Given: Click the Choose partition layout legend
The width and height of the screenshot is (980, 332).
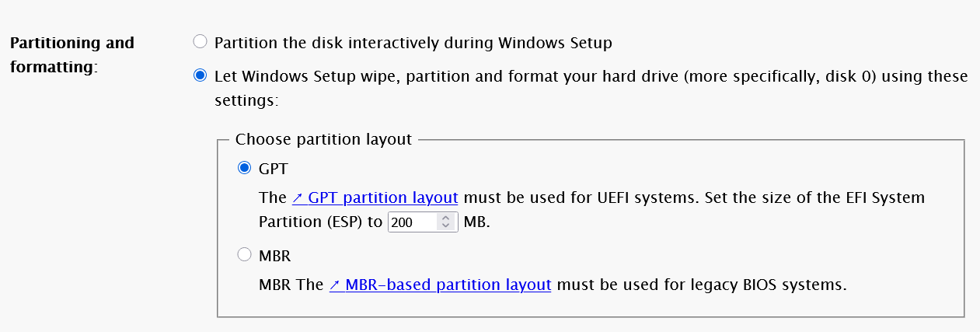Looking at the screenshot, I should pos(323,140).
